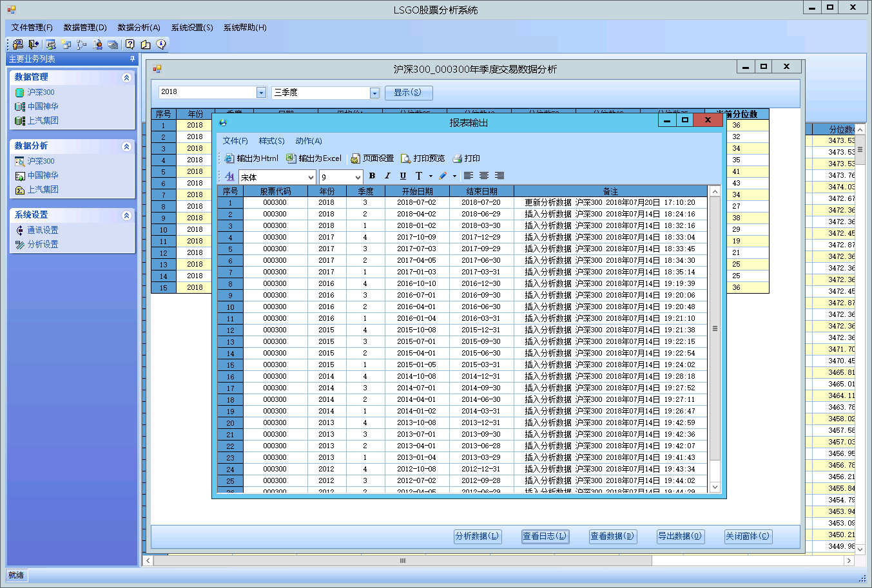Export the report as Excel

[x=314, y=158]
